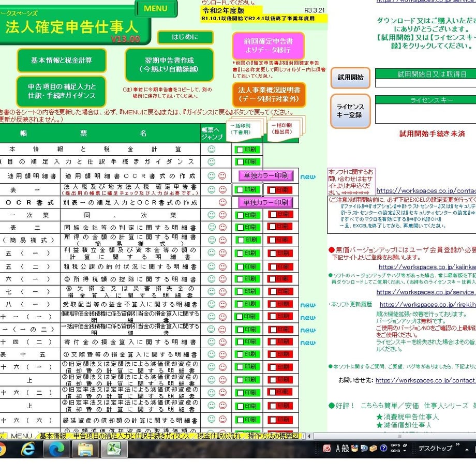
Task: Click 試用開始日又は取得日 input cell
Action: click(425, 83)
